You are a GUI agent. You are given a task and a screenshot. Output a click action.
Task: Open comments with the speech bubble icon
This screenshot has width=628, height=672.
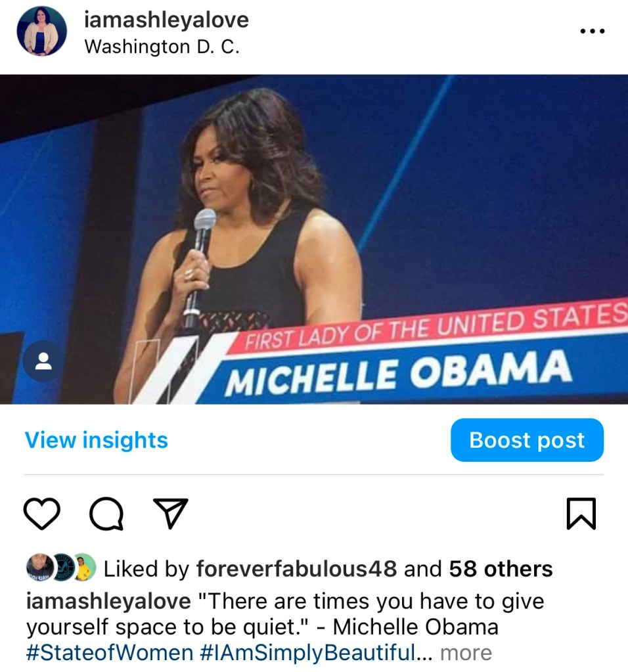tap(106, 514)
